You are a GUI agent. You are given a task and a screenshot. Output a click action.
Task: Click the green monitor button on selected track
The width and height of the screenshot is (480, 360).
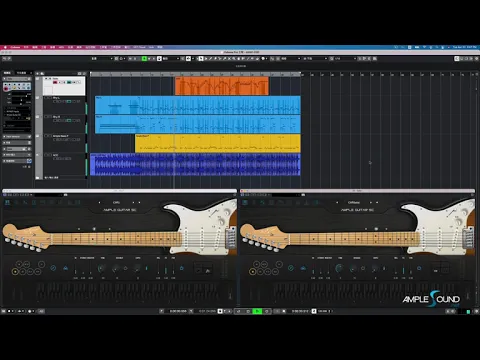tap(69, 82)
